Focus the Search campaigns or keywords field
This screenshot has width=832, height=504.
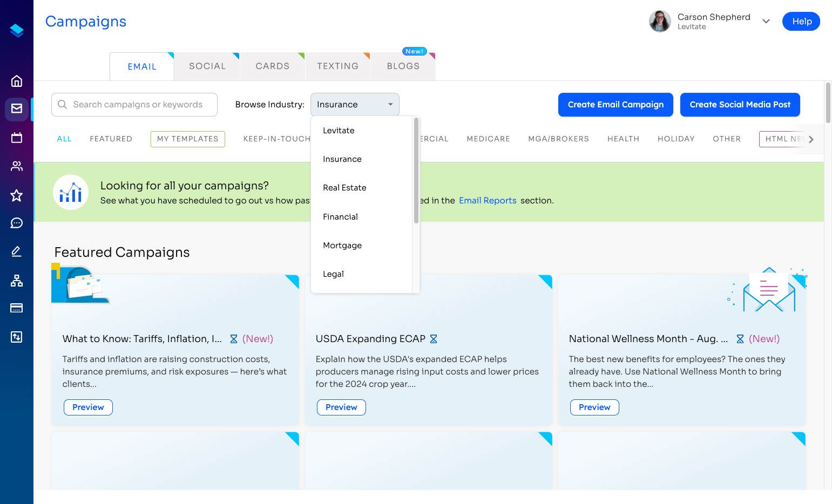[134, 105]
